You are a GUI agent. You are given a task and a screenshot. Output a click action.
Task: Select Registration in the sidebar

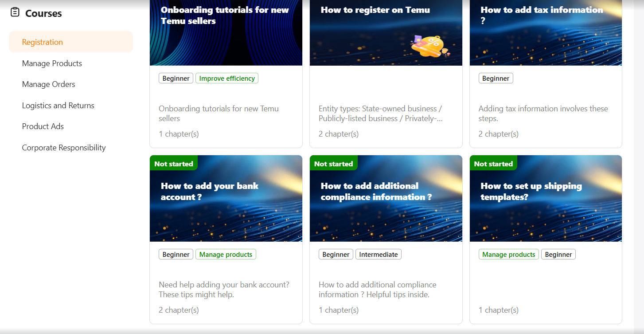point(71,42)
